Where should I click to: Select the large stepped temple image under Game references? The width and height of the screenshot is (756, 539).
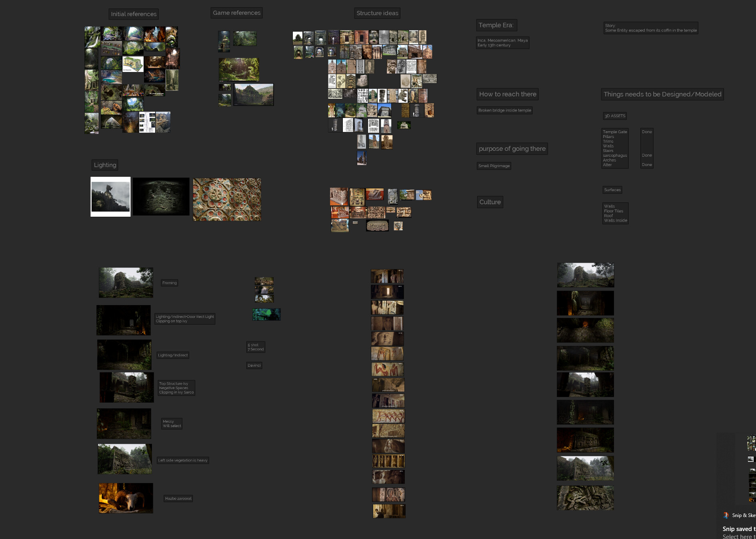tap(254, 95)
